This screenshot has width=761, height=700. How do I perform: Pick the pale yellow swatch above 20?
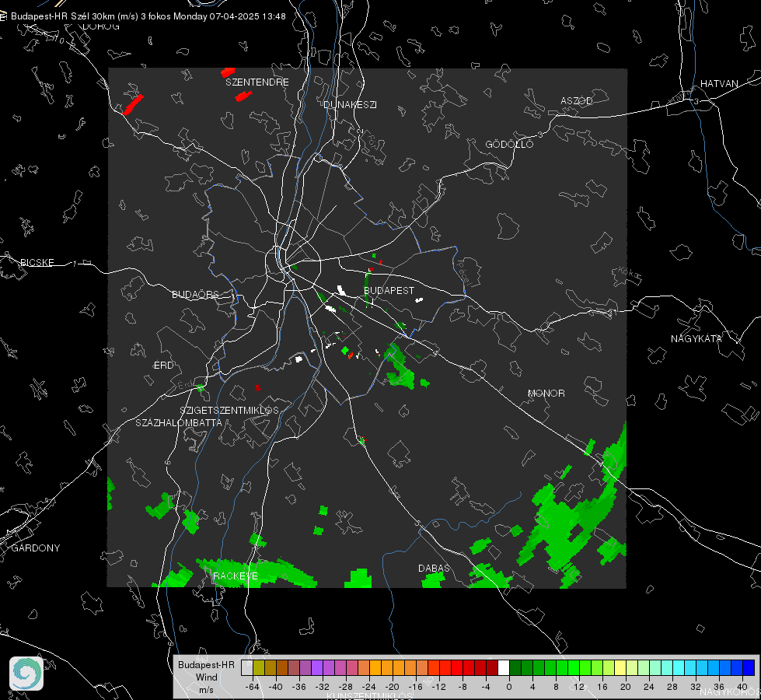coord(621,668)
